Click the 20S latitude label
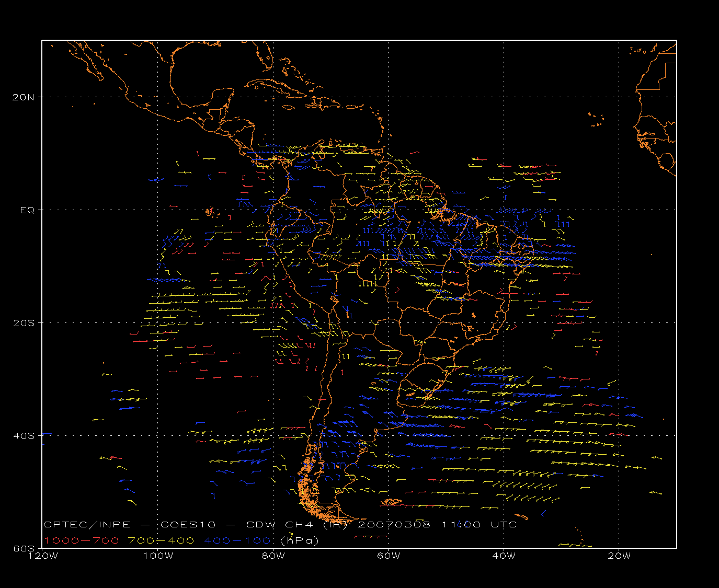719x588 pixels. point(25,323)
